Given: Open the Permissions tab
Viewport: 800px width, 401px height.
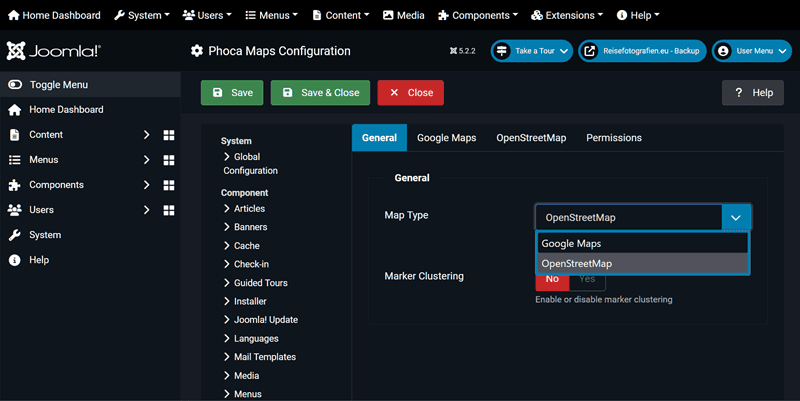Looking at the screenshot, I should click(613, 138).
